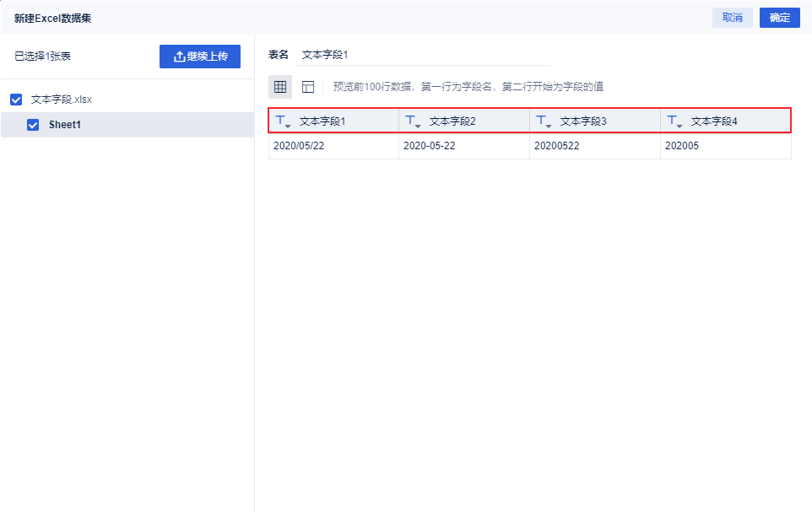
Task: Click text type icon of 文本字段2
Action: tap(413, 121)
